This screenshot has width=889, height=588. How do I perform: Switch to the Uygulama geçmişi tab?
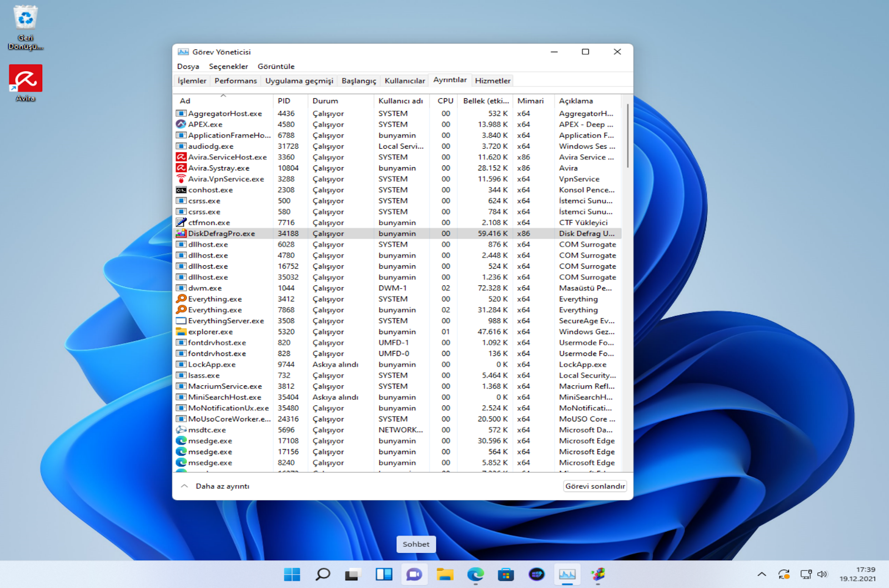coord(299,81)
